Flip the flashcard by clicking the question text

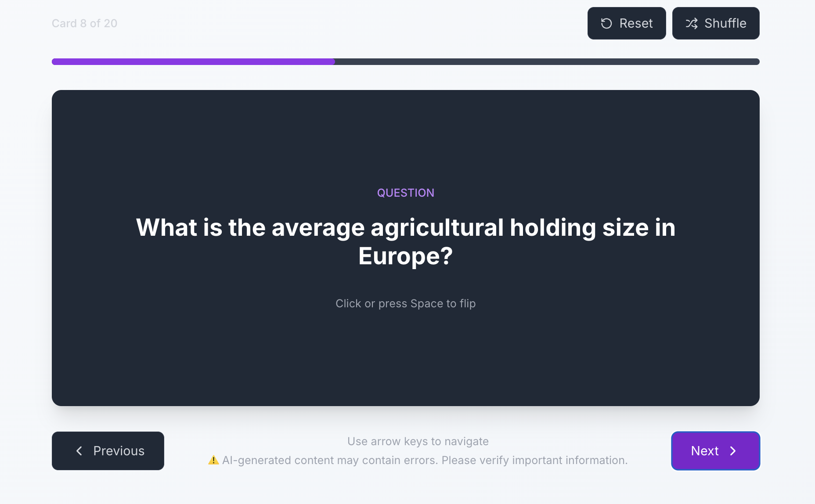tap(405, 228)
